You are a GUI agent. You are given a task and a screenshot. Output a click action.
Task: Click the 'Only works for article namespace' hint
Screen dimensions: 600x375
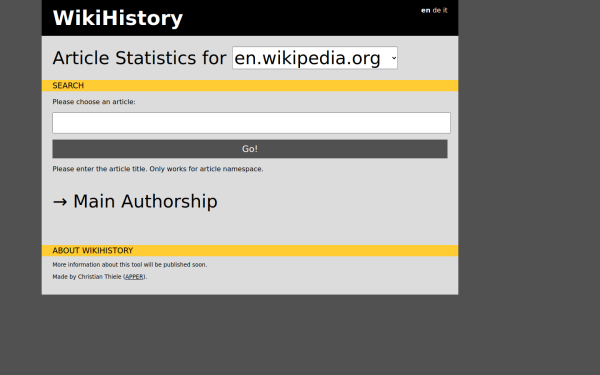[206, 169]
